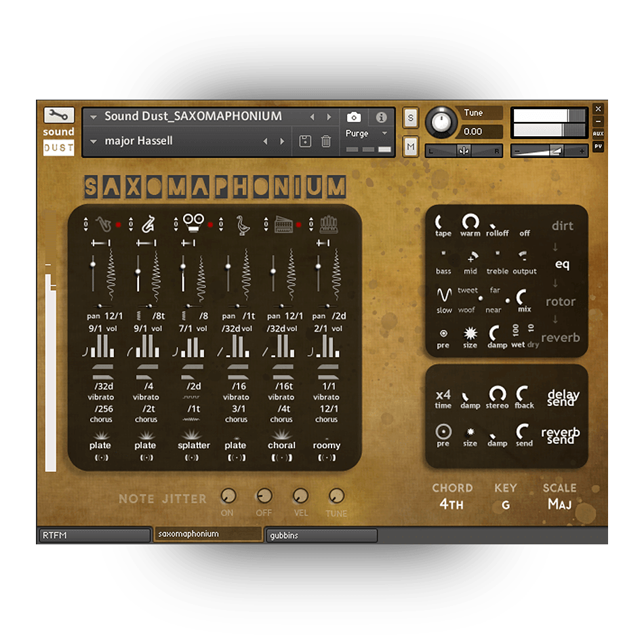
Task: Toggle red dot next to owl-eyed face icon
Action: [x=210, y=224]
